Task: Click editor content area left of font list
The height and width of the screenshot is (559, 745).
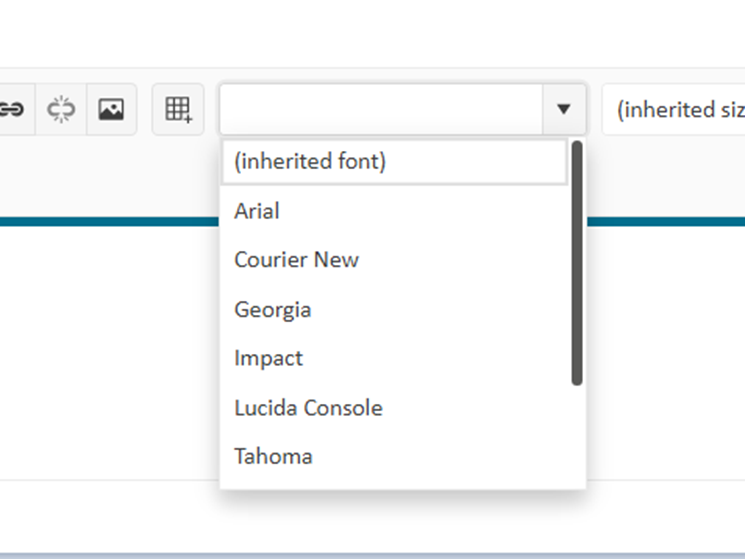Action: [x=109, y=351]
